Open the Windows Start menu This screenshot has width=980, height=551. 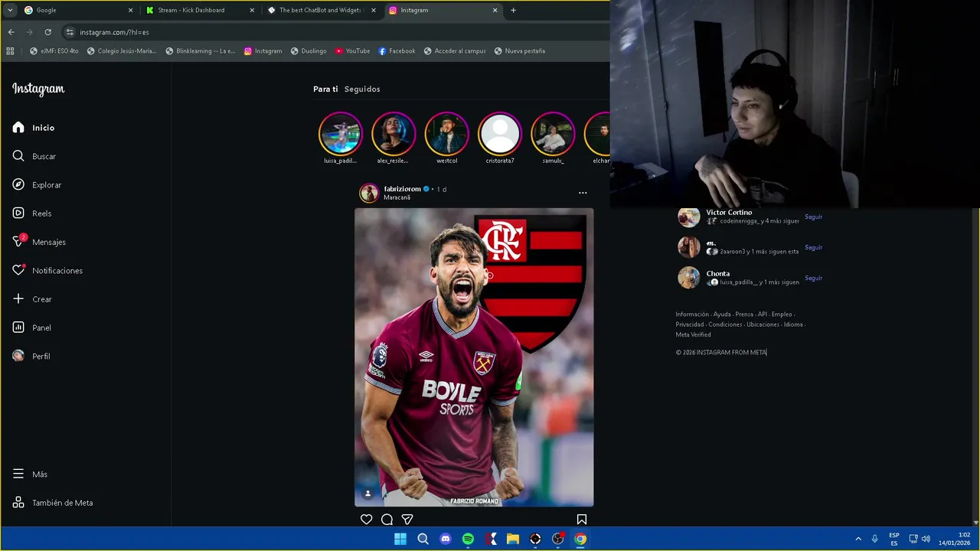[400, 540]
